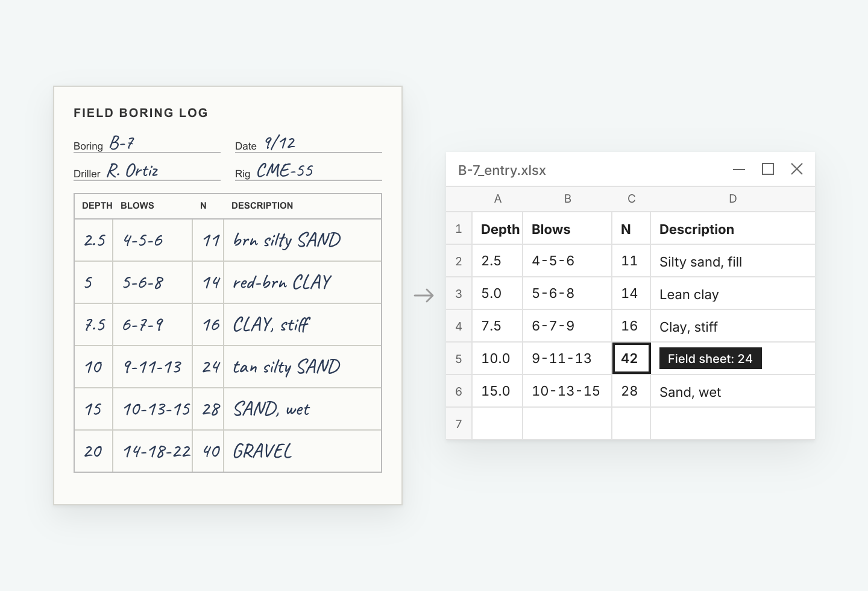The image size is (868, 591).
Task: Select row 2 header in the spreadsheet
Action: click(459, 261)
